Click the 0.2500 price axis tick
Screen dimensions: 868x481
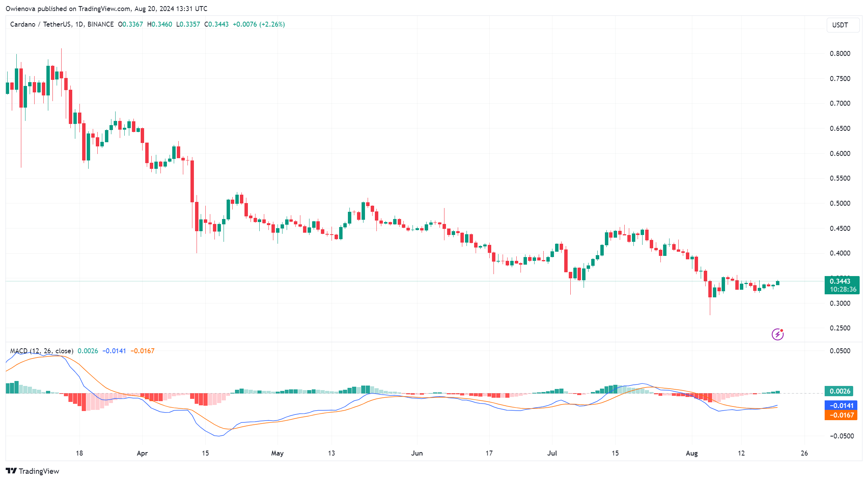click(840, 328)
